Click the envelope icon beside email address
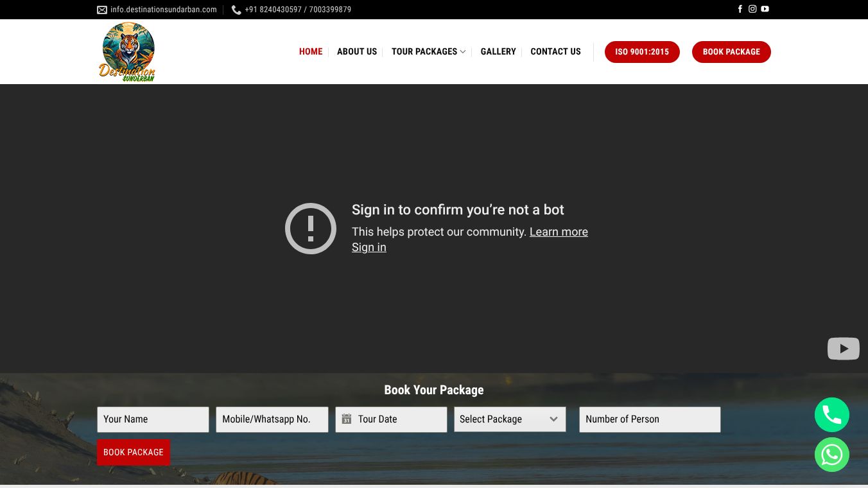Viewport: 868px width, 488px height. coord(102,10)
